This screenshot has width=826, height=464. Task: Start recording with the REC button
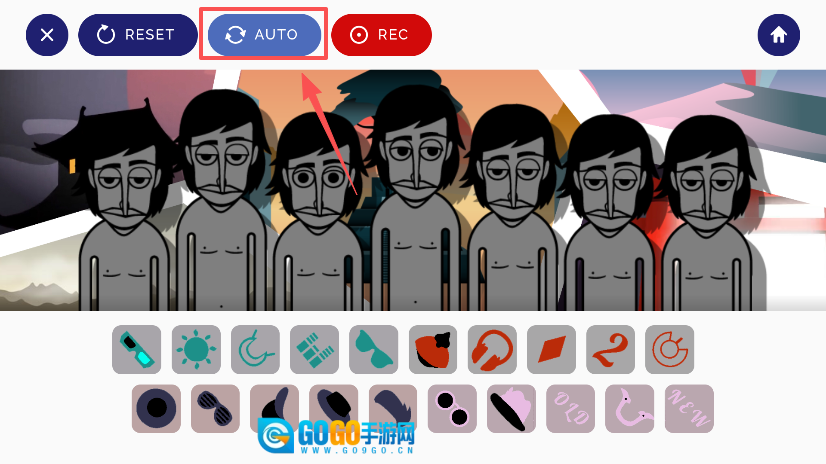381,35
